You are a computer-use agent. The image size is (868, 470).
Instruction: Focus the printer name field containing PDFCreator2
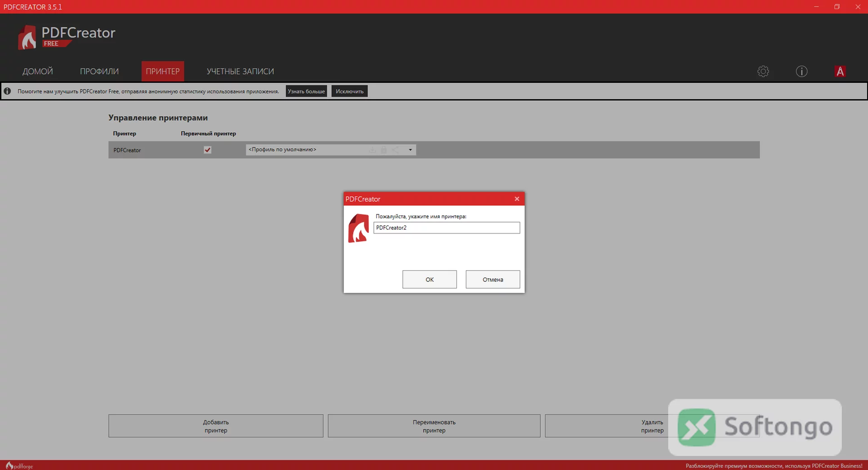pos(447,228)
